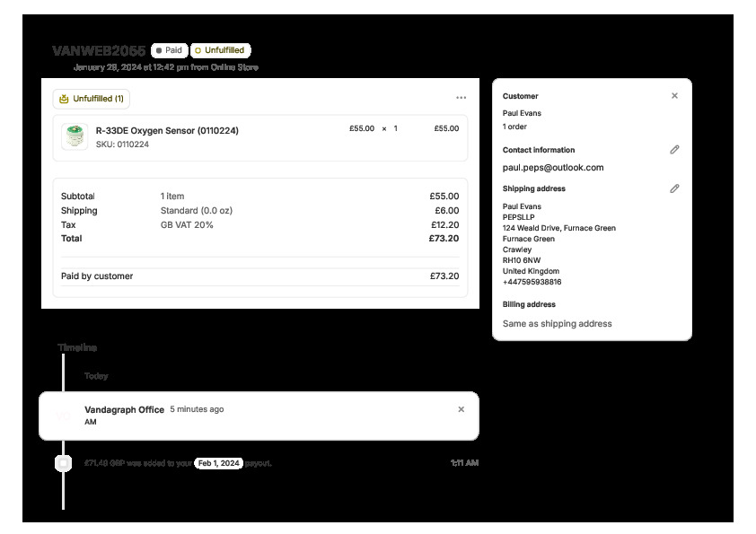Close the Customer panel
The height and width of the screenshot is (534, 756).
pos(674,96)
